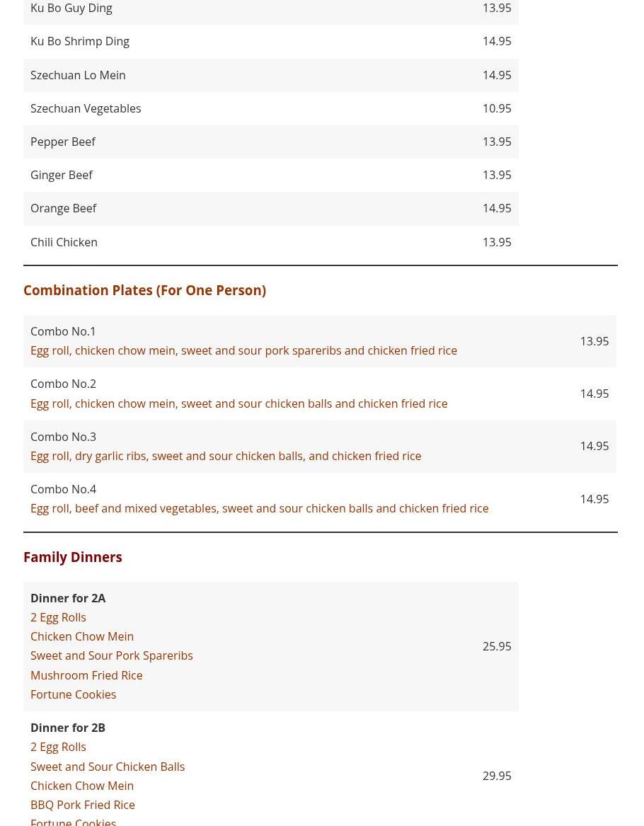Screen dimensions: 644x826
Task: Click the Combo No.4 beef and mixed vegetables description
Action: click(259, 508)
